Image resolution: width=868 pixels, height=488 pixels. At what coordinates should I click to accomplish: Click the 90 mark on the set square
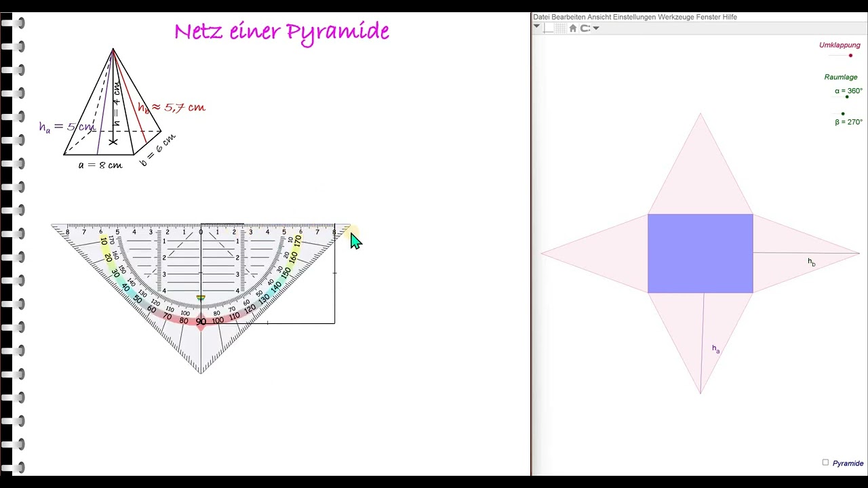pyautogui.click(x=201, y=321)
